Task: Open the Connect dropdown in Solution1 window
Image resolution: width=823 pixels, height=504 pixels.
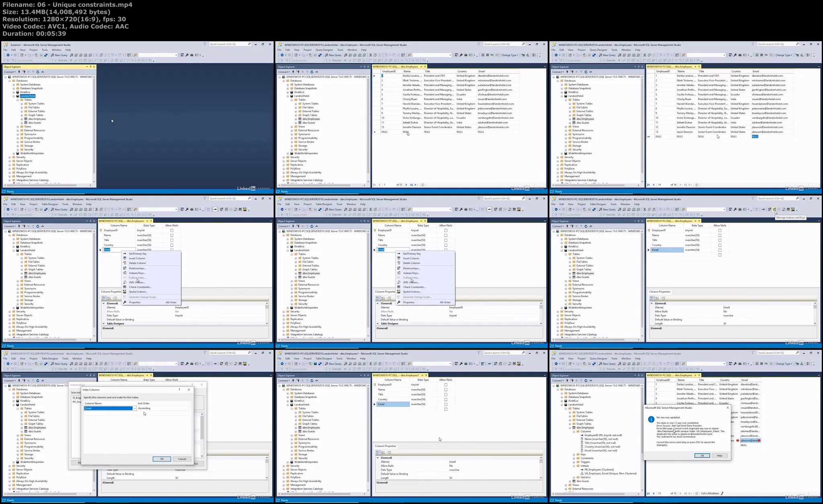Action: pos(10,72)
